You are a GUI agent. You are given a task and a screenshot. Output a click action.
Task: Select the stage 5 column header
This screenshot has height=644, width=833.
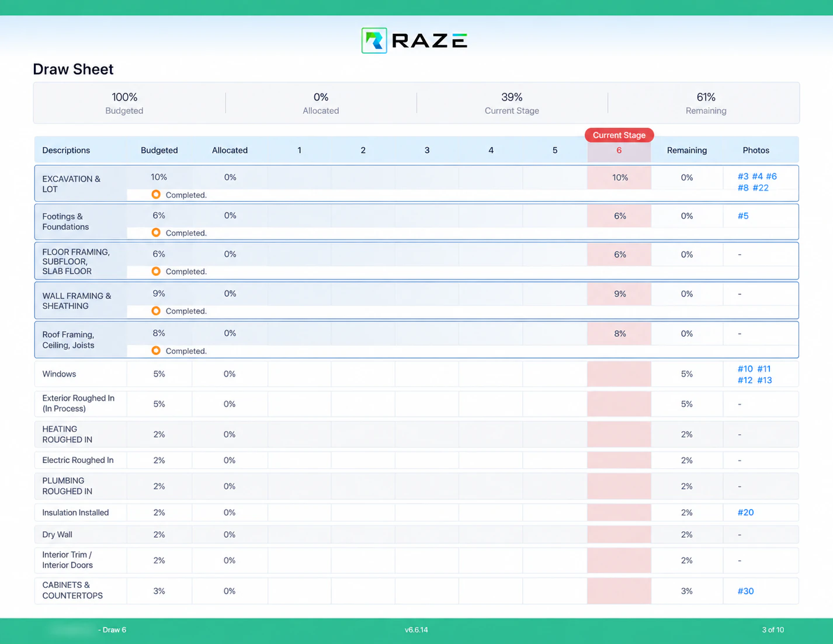pos(555,150)
